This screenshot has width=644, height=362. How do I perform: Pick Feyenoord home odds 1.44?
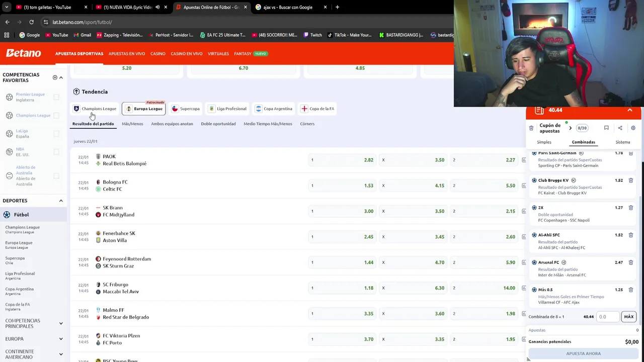tap(342, 262)
